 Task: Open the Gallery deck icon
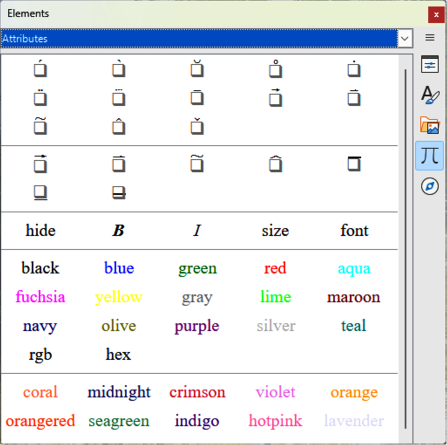click(430, 125)
